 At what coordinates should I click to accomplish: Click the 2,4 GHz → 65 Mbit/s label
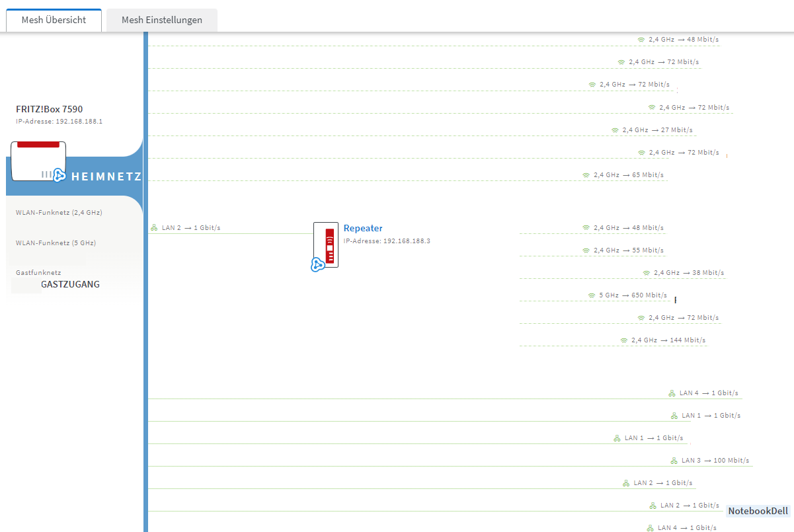[629, 175]
